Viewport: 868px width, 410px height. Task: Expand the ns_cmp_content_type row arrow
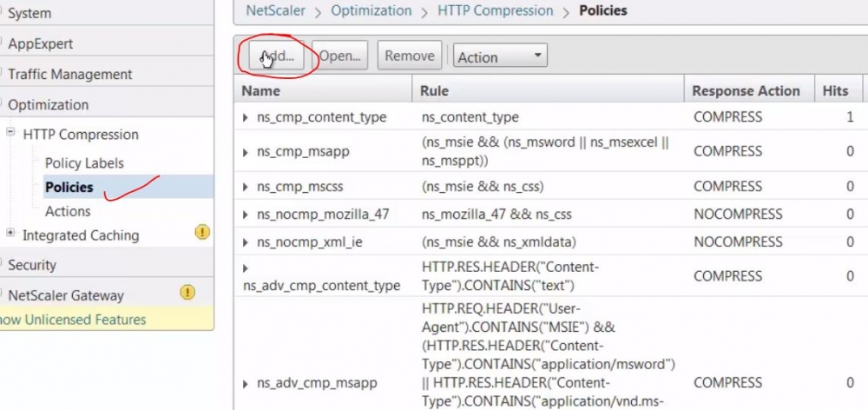[246, 117]
